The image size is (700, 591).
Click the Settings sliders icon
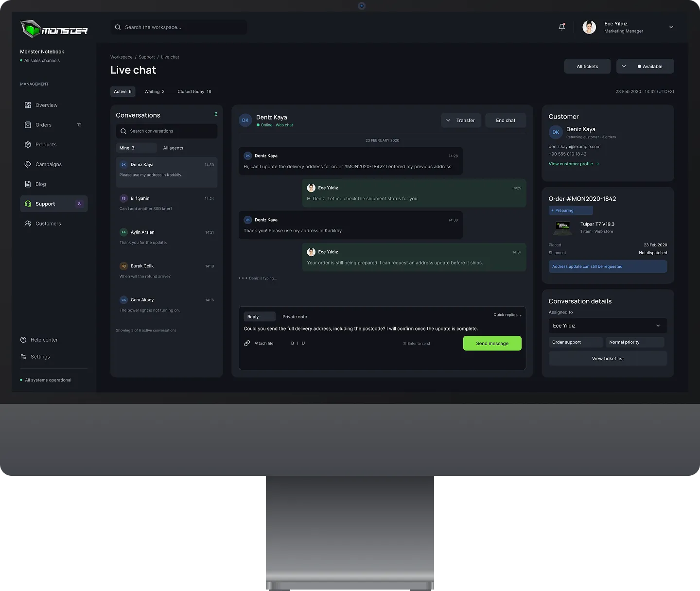pyautogui.click(x=23, y=357)
